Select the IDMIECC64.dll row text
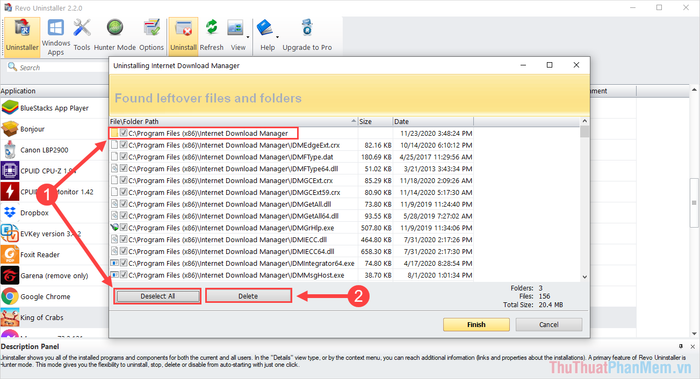 click(231, 251)
